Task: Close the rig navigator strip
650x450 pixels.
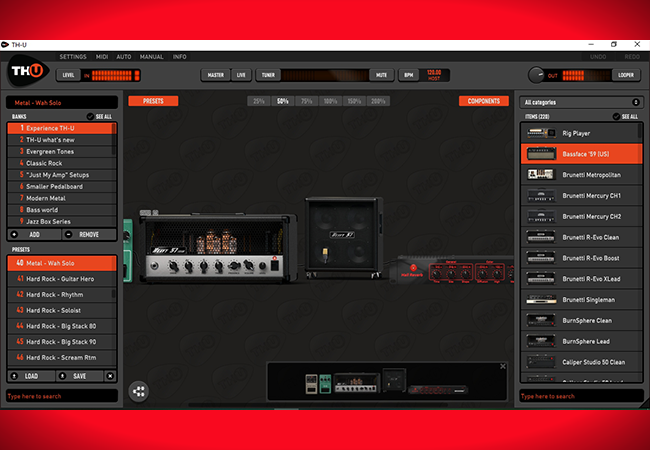Action: (503, 366)
